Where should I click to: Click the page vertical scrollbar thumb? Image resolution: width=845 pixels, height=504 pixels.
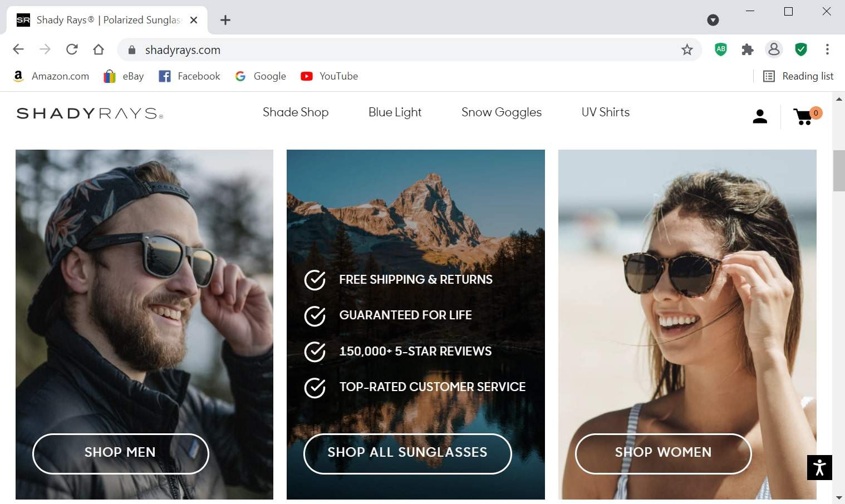[838, 170]
